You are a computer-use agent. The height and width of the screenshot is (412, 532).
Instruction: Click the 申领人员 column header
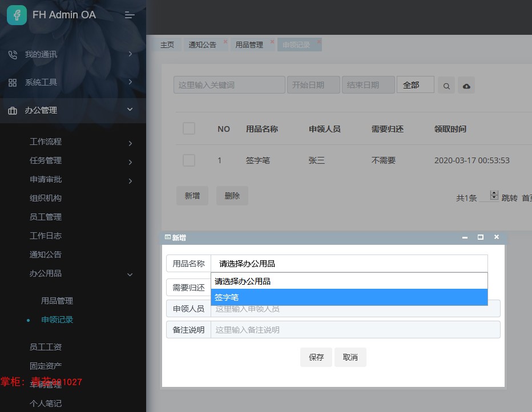coord(325,129)
